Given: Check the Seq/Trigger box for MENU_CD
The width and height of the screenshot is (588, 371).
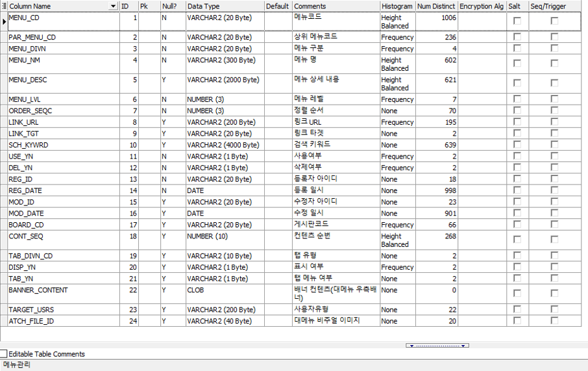Looking at the screenshot, I should coord(554,21).
